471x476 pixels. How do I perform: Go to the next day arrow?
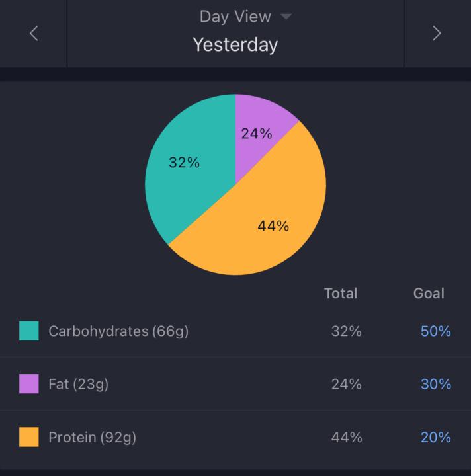tap(437, 34)
